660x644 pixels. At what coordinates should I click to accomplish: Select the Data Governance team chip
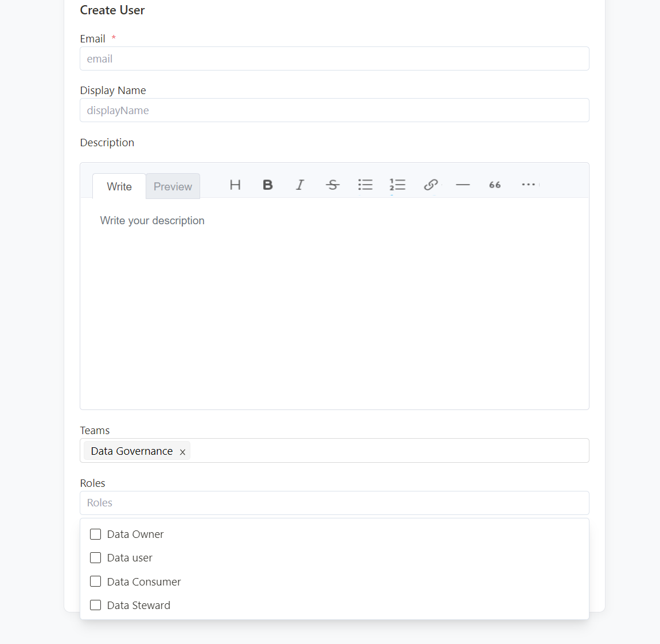coord(137,451)
